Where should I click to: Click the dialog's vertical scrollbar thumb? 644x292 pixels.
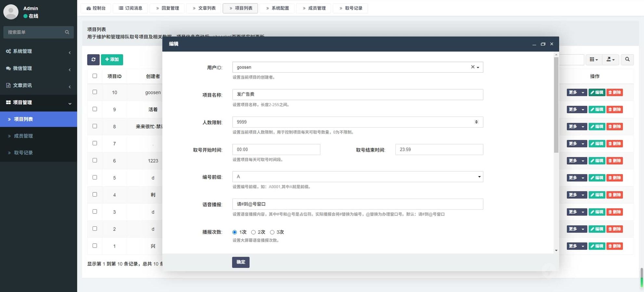(x=556, y=104)
